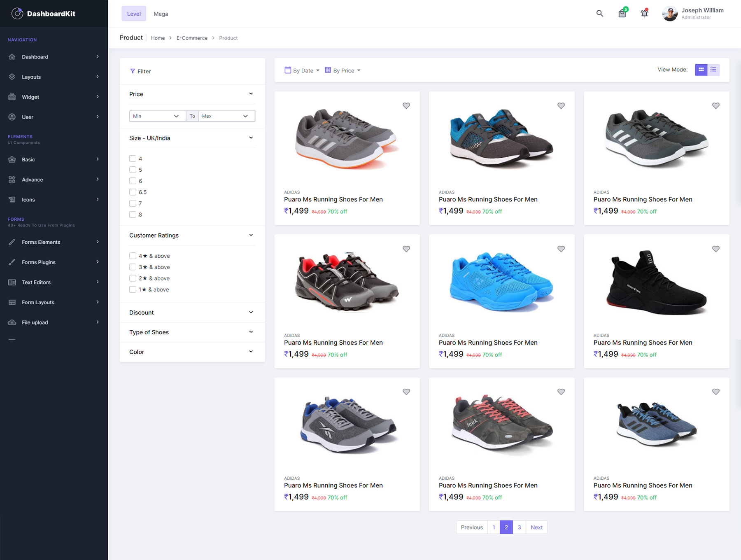The height and width of the screenshot is (560, 741).
Task: Click the Forms Elements pencil icon
Action: coord(12,242)
